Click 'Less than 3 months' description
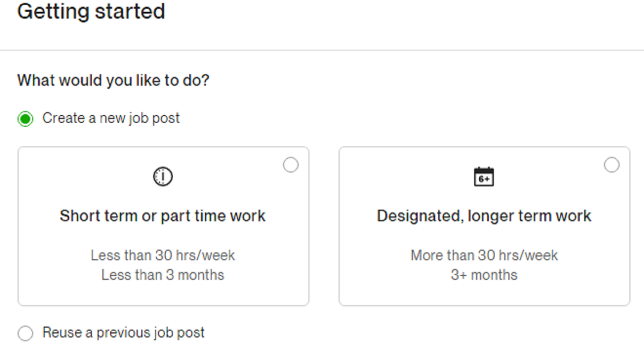Viewport: 644px width, 351px height. 163,275
